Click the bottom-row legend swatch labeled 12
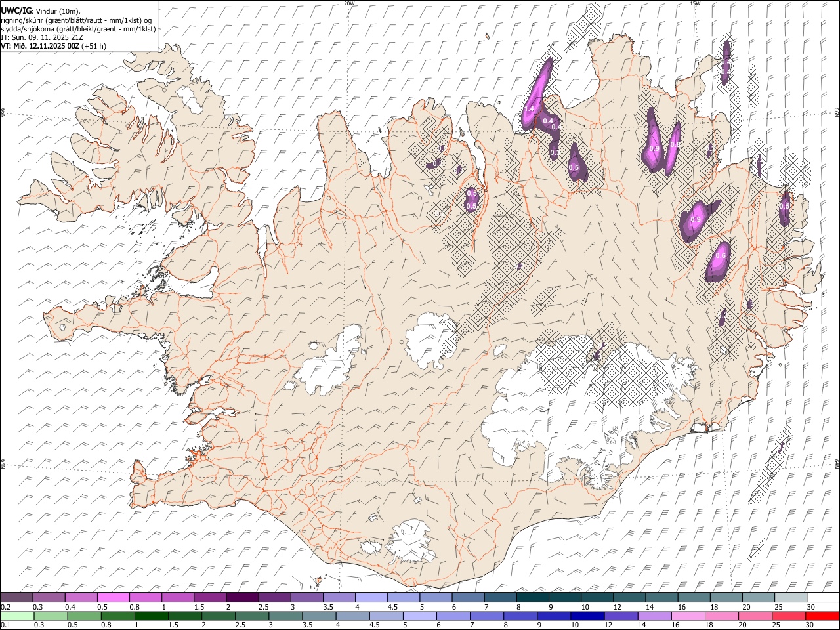Screen dimensions: 840x630 621,616
